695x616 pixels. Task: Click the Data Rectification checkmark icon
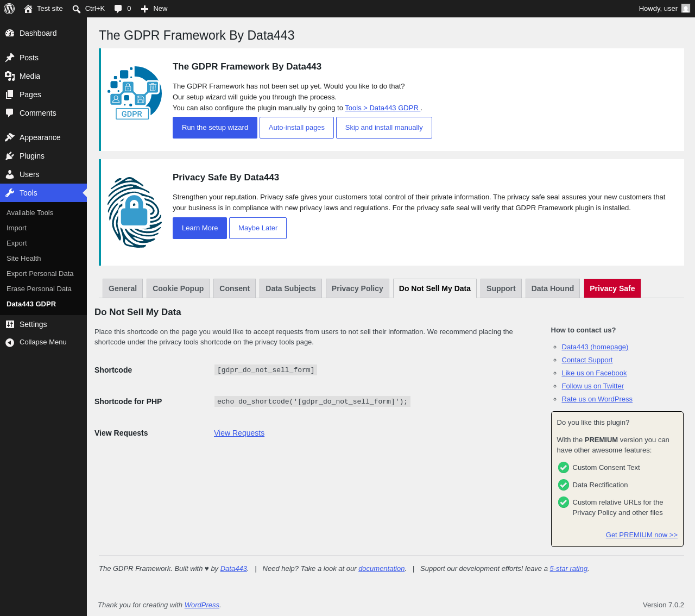click(564, 485)
